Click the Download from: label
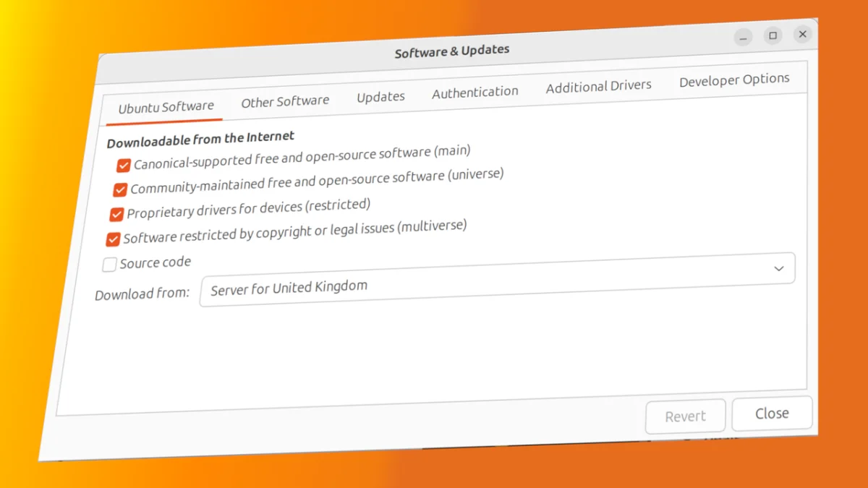 click(x=142, y=294)
